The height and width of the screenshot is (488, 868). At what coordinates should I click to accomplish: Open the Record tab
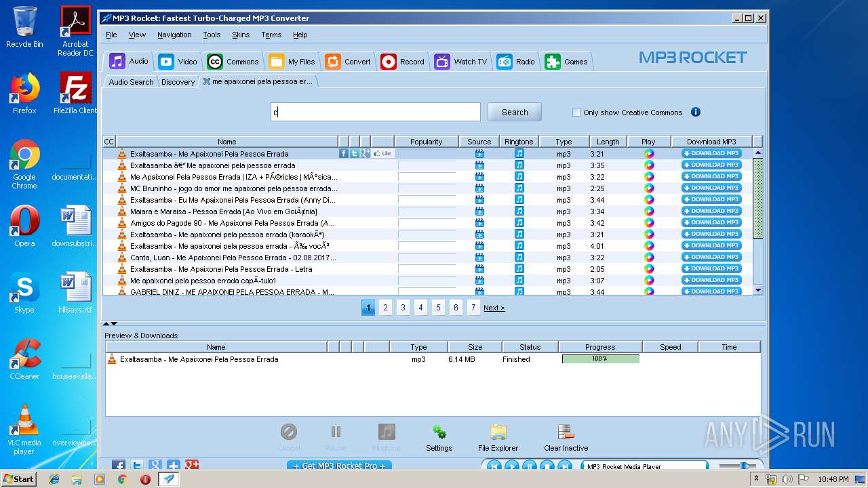(403, 62)
